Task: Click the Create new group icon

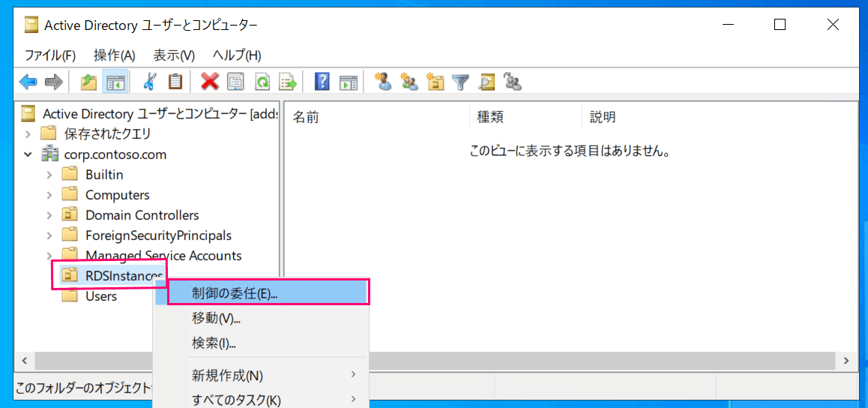Action: (410, 82)
